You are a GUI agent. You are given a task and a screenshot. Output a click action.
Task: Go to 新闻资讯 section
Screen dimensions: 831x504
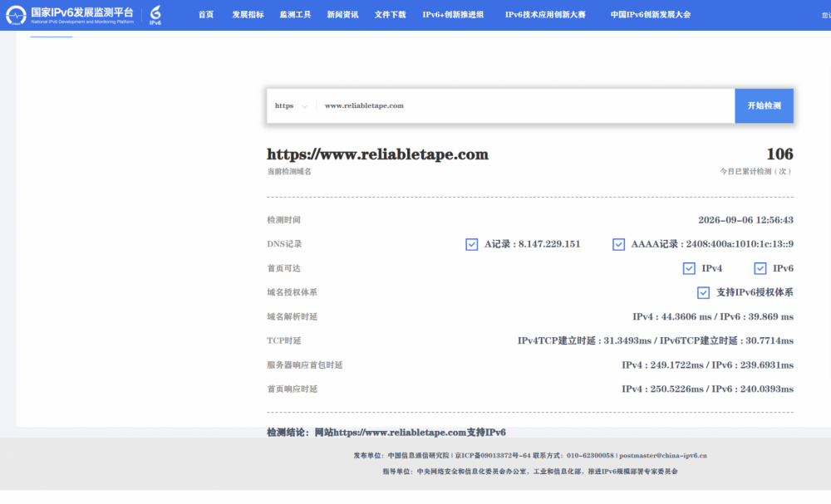pyautogui.click(x=342, y=15)
